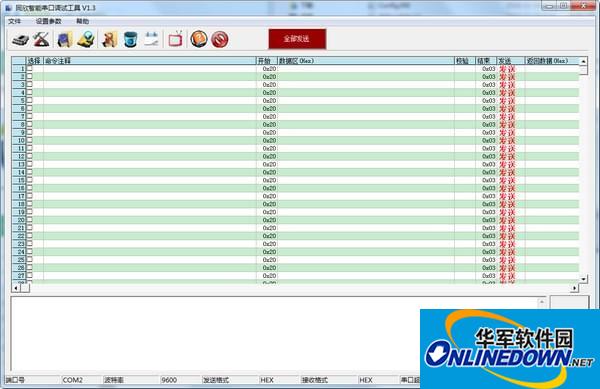Tick the checkbox in row 12

point(29,156)
